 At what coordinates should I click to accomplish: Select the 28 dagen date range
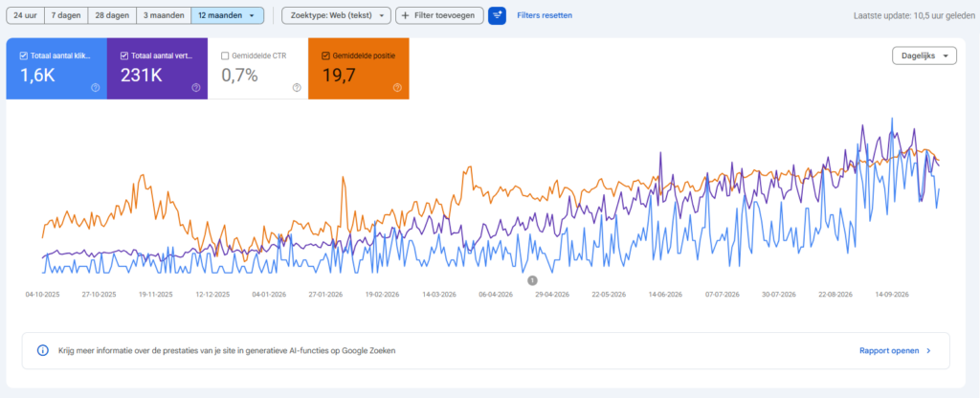pos(112,15)
